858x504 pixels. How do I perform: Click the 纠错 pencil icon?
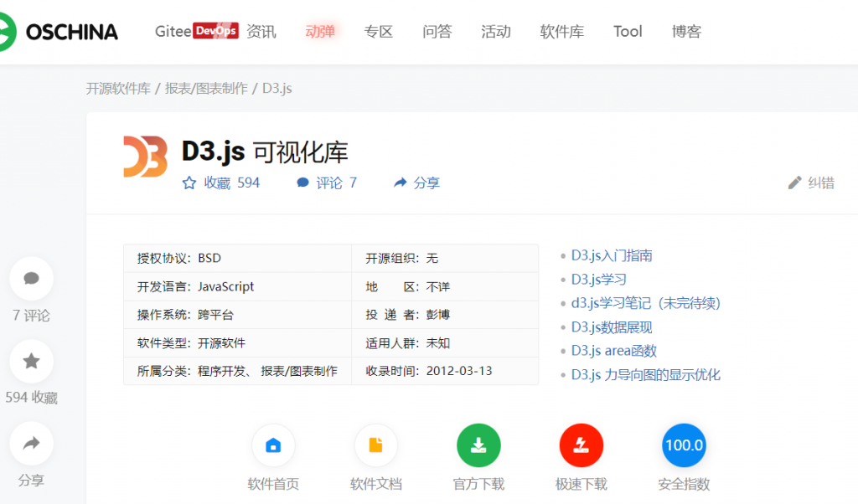click(x=794, y=183)
